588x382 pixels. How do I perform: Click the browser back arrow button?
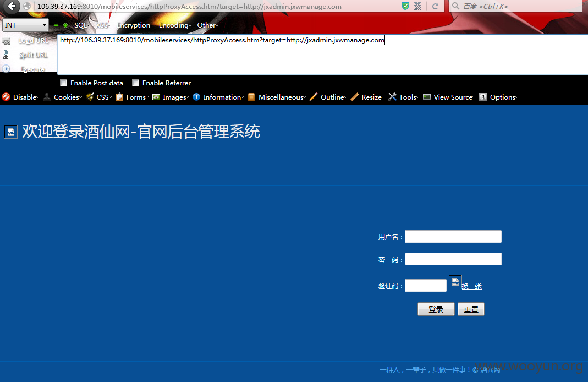click(12, 6)
